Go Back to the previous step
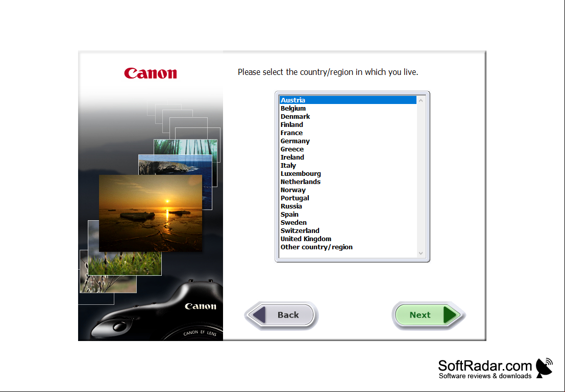565x392 pixels. click(x=281, y=315)
